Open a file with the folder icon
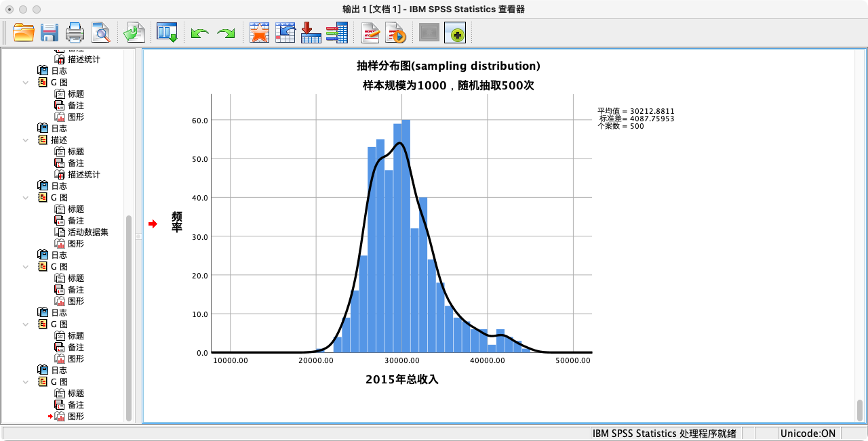 click(24, 33)
